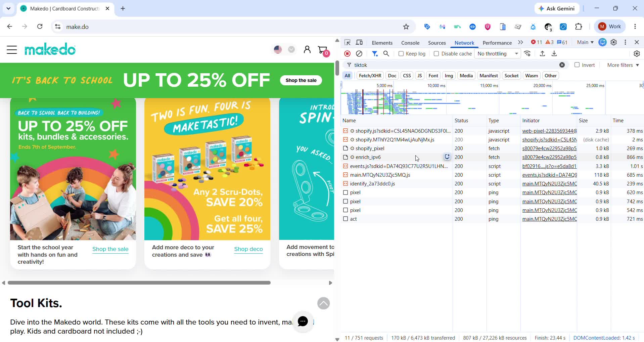Open the network search magnifier
The width and height of the screenshot is (644, 342).
click(386, 54)
